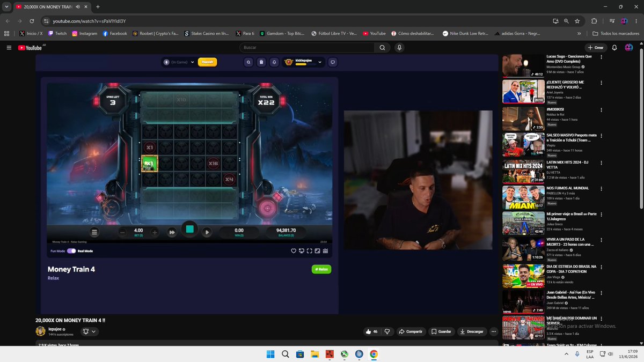Click the teal stop button in the game video
The height and width of the screenshot is (362, 644).
tap(189, 229)
